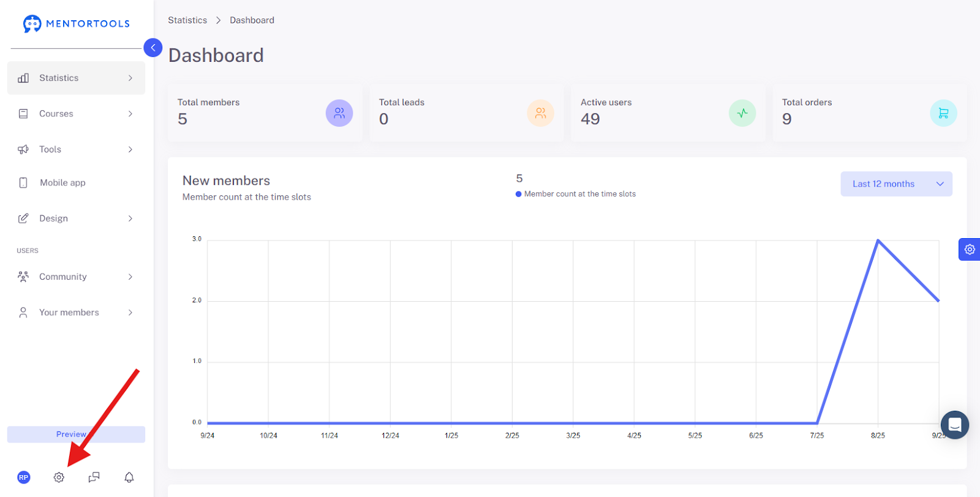Open the blue settings gear tab on right edge

969,249
